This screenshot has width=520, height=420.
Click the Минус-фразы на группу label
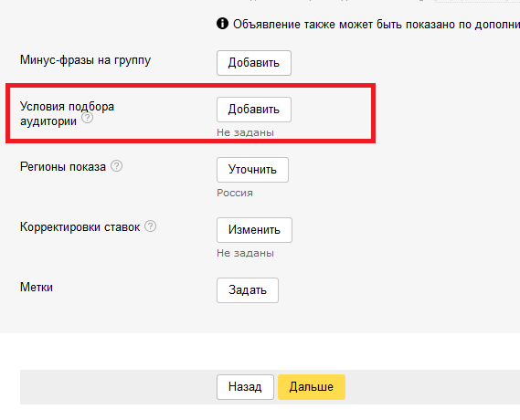[86, 60]
